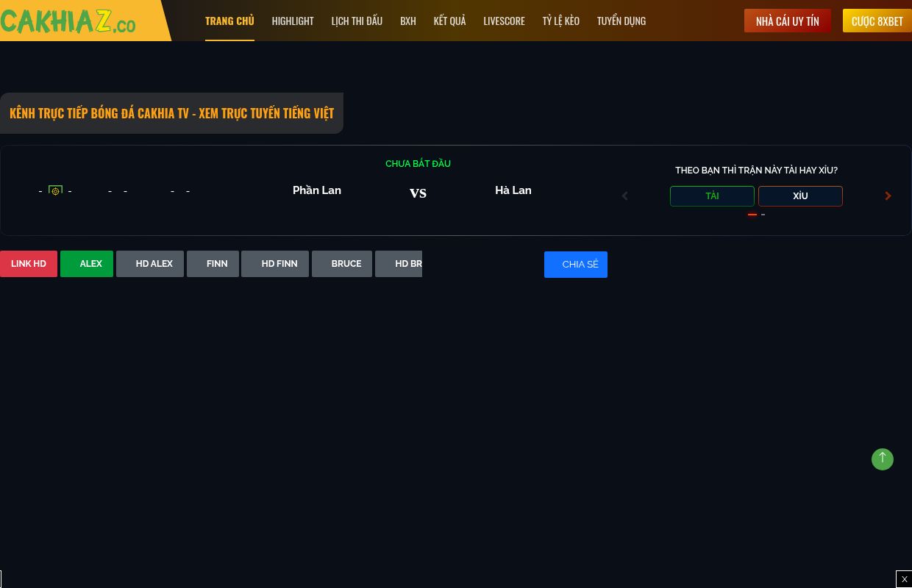Go to the Livescore menu item

click(504, 21)
